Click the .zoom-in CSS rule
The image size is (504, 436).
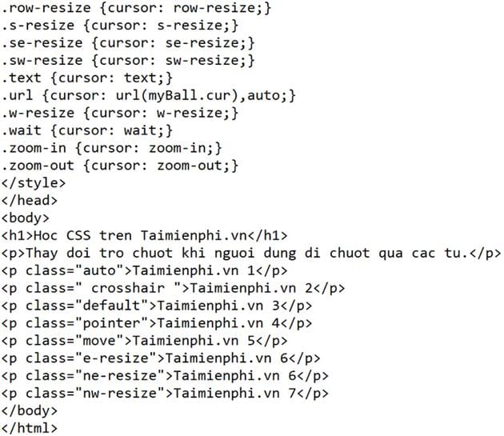pyautogui.click(x=110, y=148)
